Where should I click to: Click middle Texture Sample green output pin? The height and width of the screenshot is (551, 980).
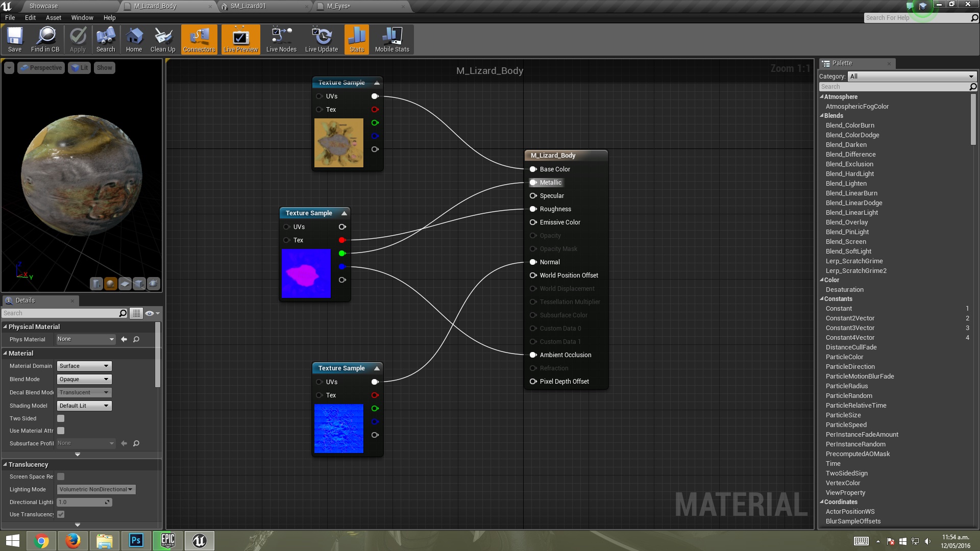click(x=342, y=254)
